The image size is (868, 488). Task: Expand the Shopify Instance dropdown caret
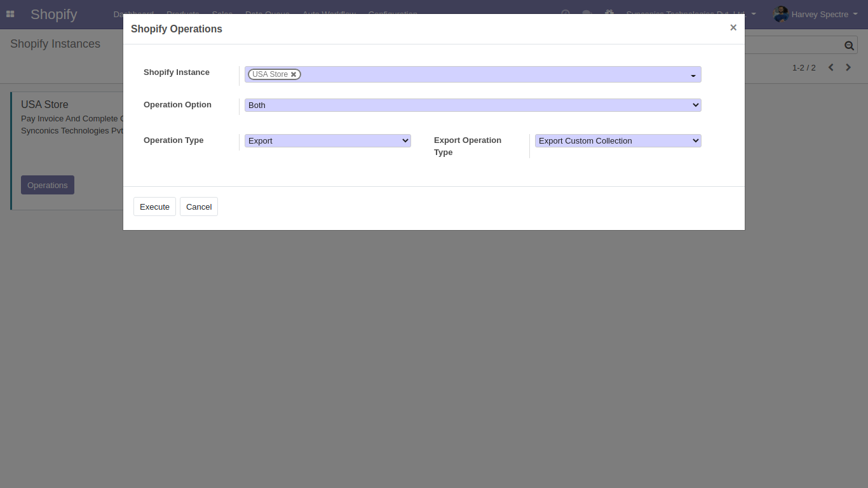[693, 76]
